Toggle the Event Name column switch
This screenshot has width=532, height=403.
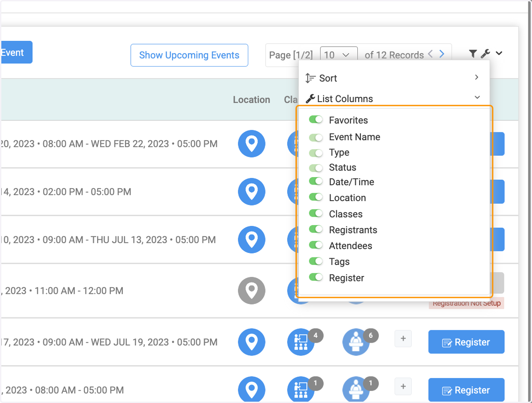point(316,137)
